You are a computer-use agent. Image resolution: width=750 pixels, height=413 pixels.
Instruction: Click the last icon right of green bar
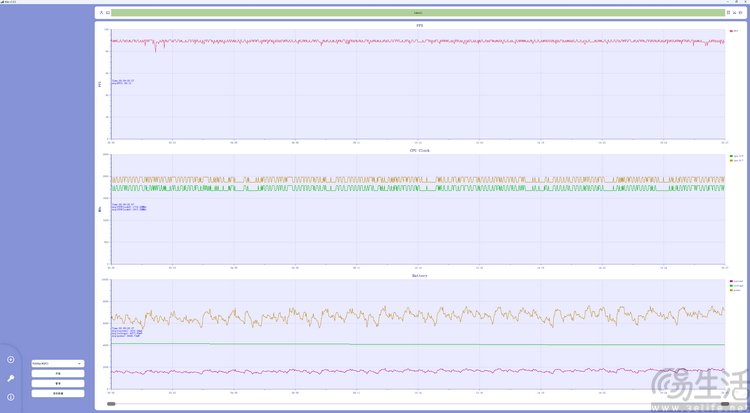click(x=741, y=13)
